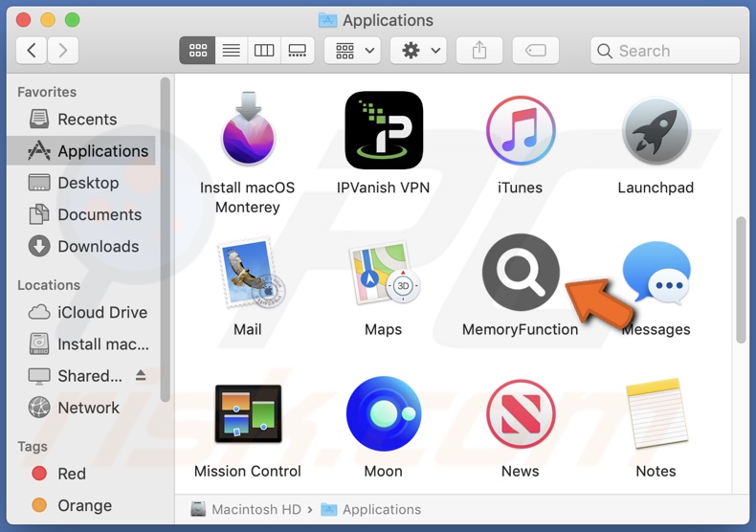The width and height of the screenshot is (756, 532).
Task: Select the News app icon
Action: click(521, 414)
